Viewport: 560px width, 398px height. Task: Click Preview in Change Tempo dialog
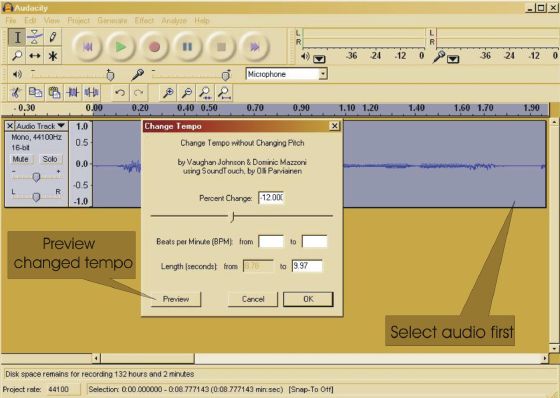tap(176, 299)
